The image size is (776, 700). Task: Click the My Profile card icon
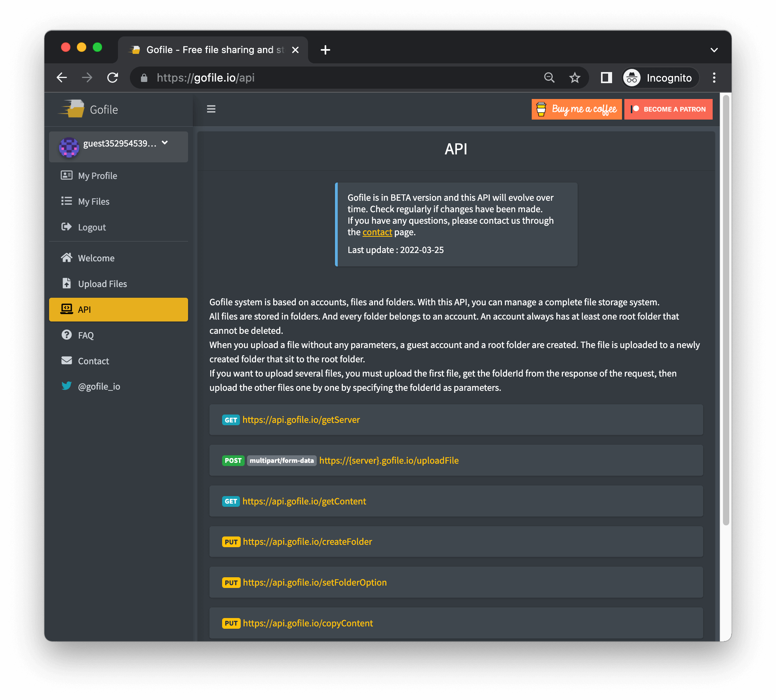(67, 175)
